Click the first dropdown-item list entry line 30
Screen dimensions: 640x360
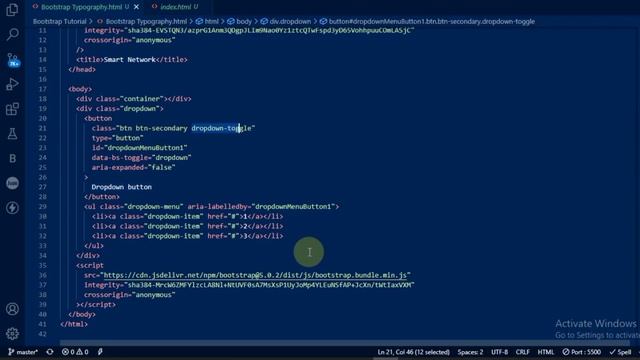click(187, 216)
